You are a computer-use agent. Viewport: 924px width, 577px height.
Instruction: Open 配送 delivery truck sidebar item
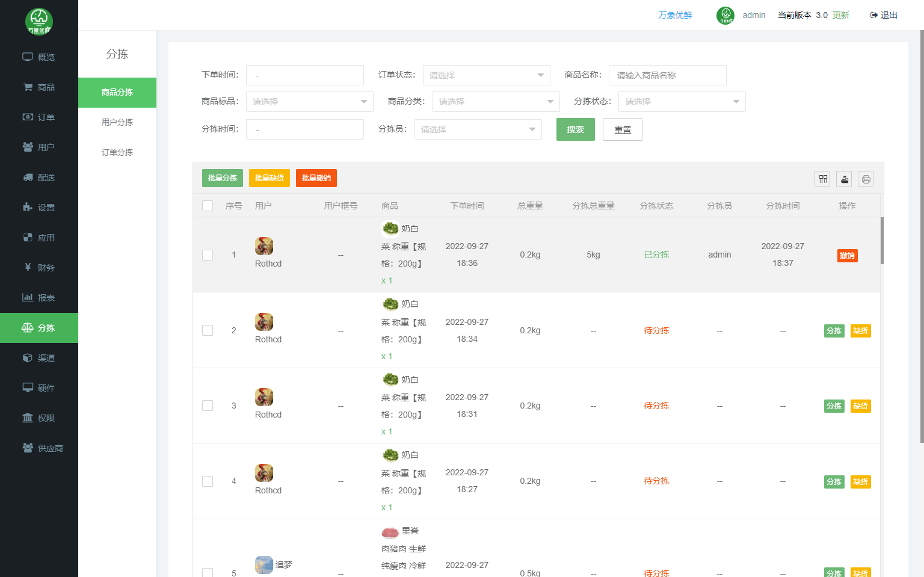(x=39, y=177)
